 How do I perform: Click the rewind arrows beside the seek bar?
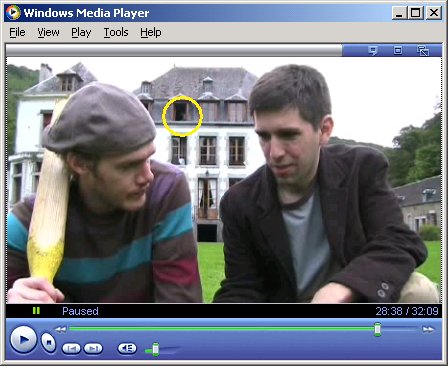point(61,329)
